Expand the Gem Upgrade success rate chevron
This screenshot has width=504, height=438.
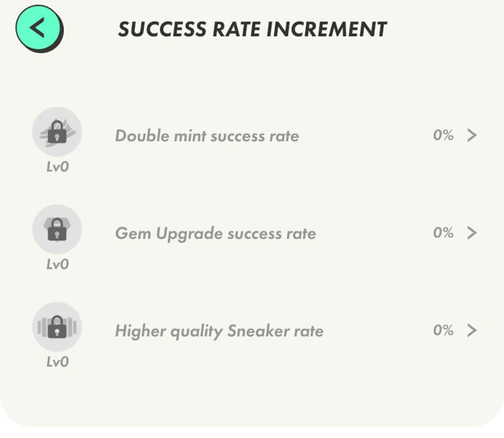(472, 233)
